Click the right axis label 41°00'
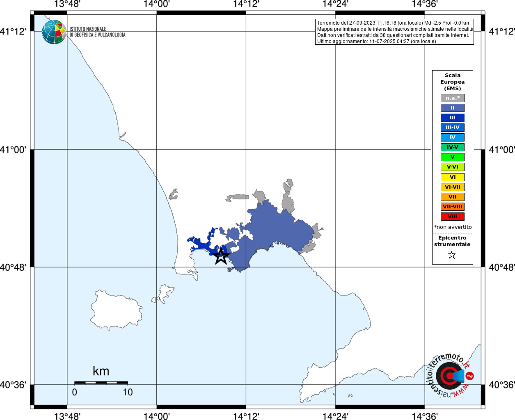Screen dimensions: 515x420 tap(501, 150)
